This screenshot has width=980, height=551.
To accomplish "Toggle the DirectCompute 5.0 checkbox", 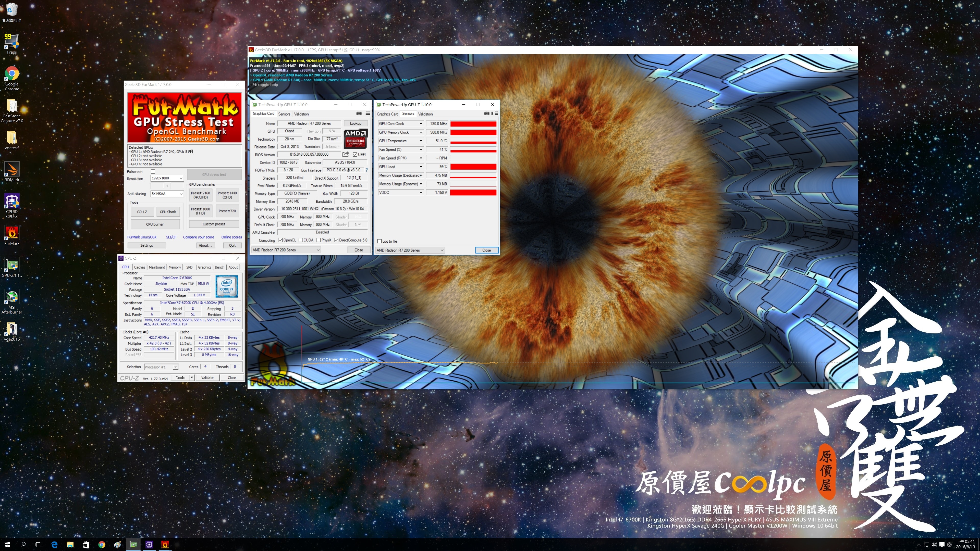I will click(336, 240).
